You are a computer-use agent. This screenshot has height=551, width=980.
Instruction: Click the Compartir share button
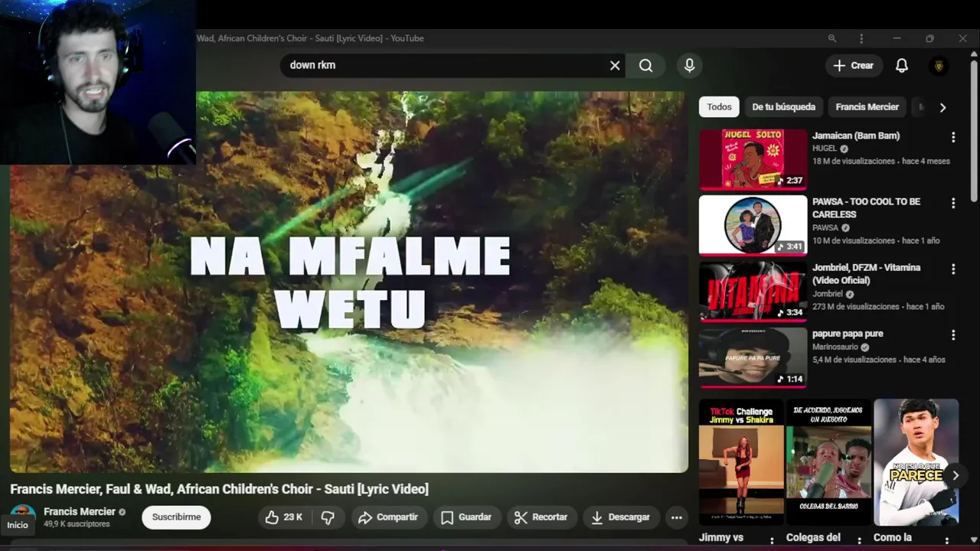388,517
